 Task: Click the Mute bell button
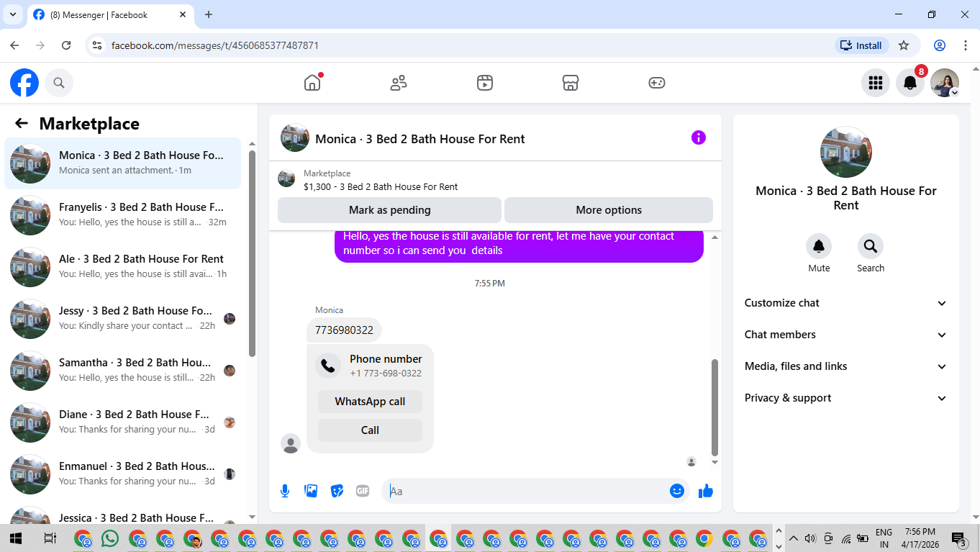(819, 246)
